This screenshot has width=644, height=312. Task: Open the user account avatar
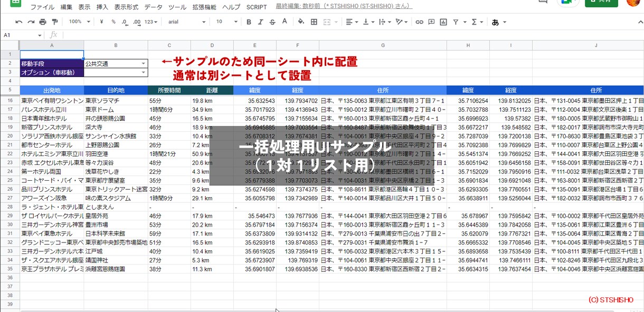pyautogui.click(x=633, y=3)
